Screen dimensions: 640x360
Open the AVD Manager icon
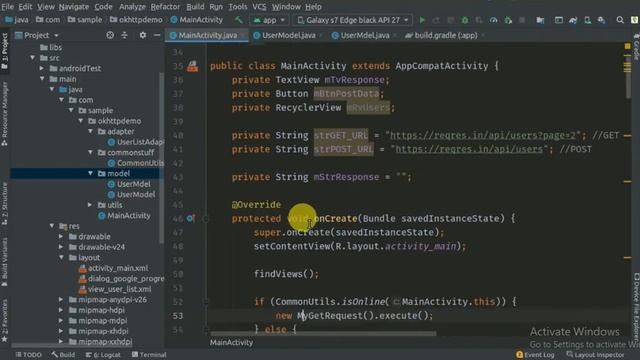pos(587,20)
